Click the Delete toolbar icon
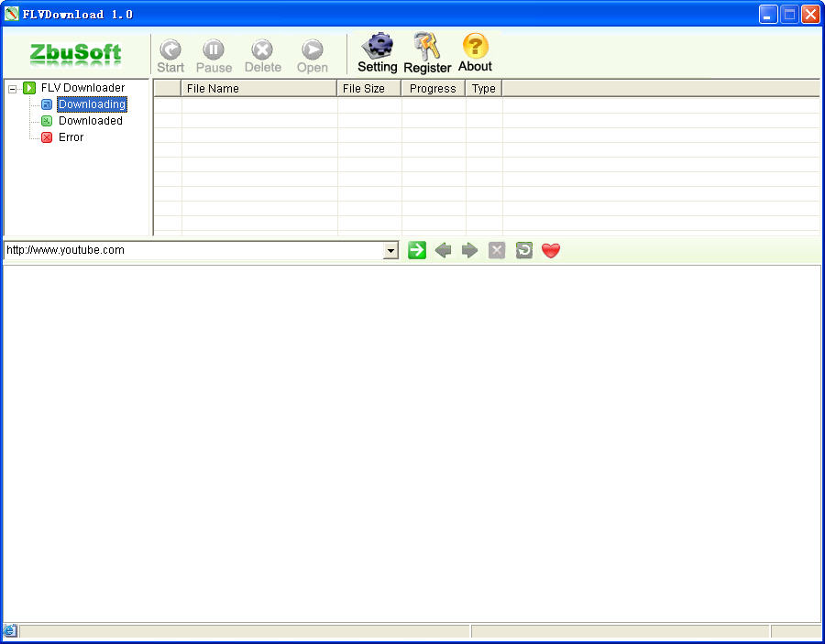The height and width of the screenshot is (644, 825). (262, 50)
